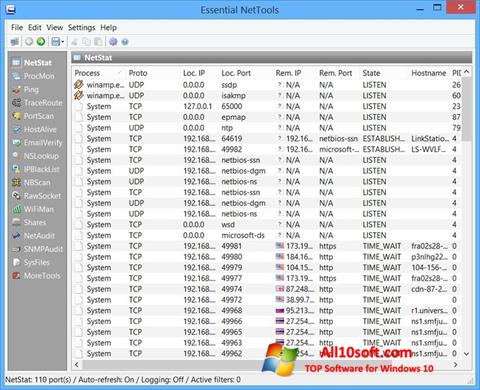Sort by the State column header
The width and height of the screenshot is (480, 390).
pyautogui.click(x=384, y=73)
